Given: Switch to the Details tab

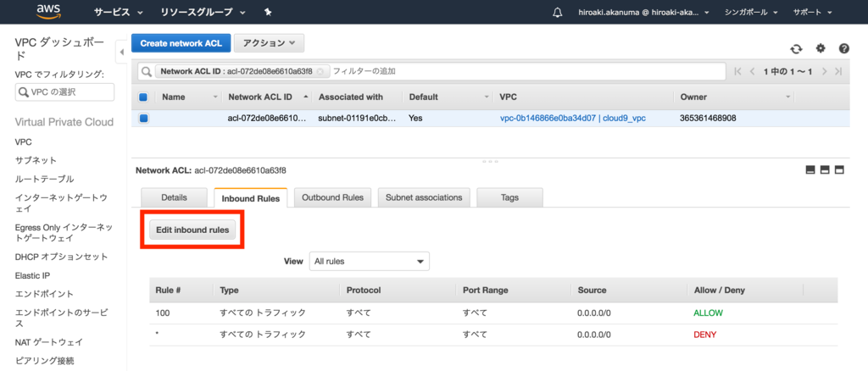Looking at the screenshot, I should (x=174, y=197).
